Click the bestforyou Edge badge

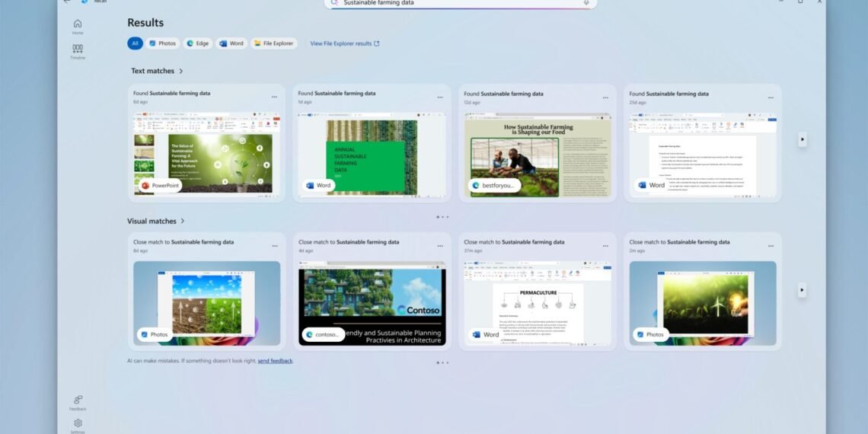[x=494, y=186]
